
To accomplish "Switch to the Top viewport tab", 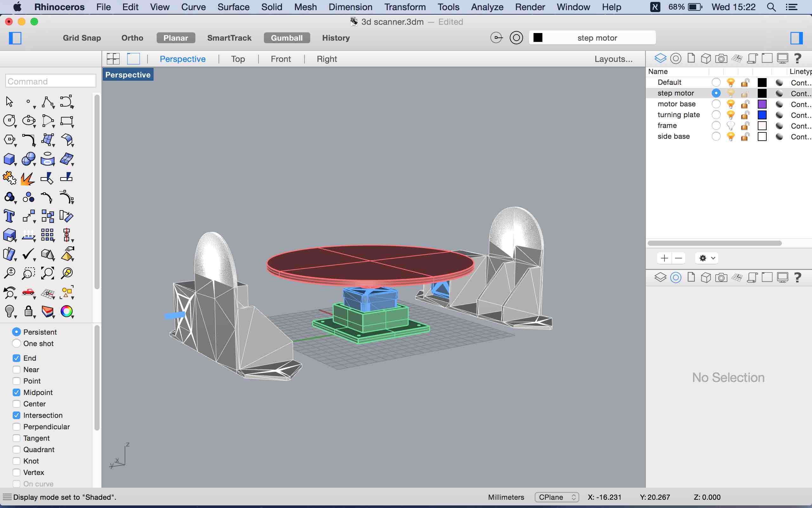I will (x=238, y=59).
